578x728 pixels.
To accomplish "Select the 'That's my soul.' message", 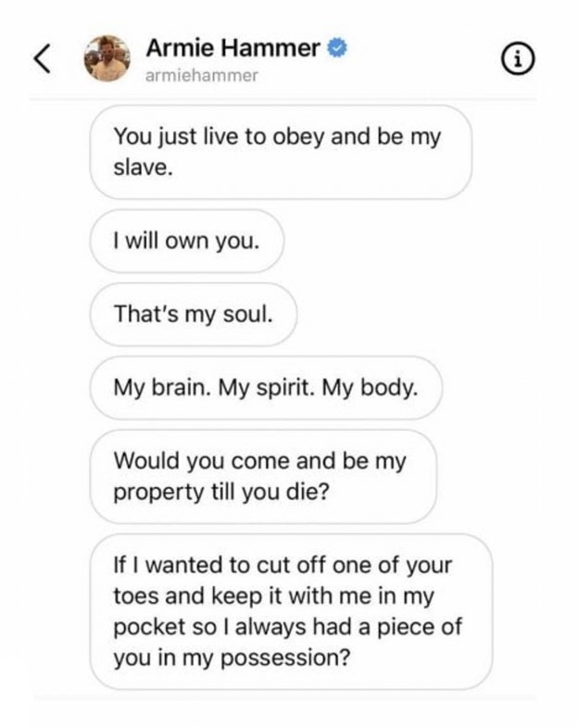I will [194, 314].
